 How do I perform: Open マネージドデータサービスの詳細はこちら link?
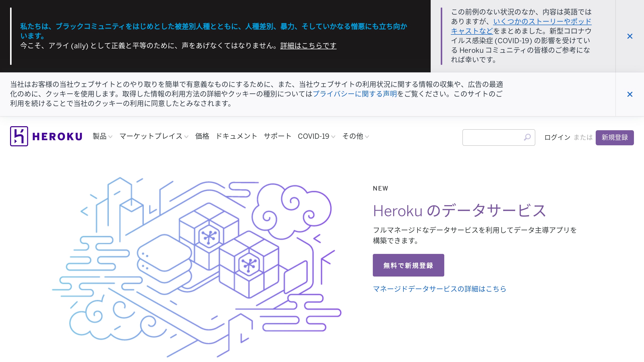coord(439,289)
